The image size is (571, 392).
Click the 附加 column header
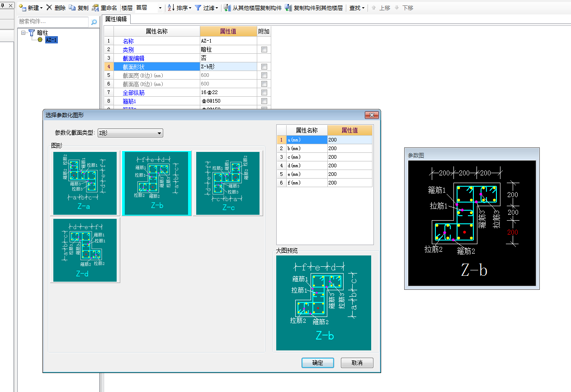(x=264, y=31)
